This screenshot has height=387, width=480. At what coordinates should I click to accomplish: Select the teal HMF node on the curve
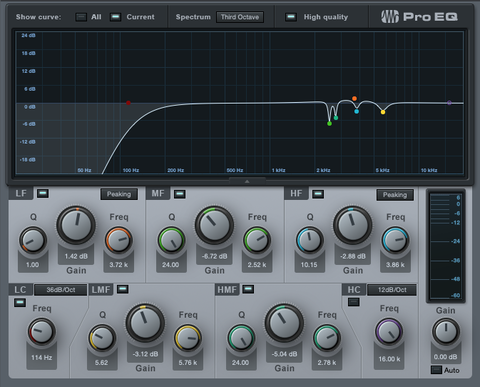click(x=336, y=118)
